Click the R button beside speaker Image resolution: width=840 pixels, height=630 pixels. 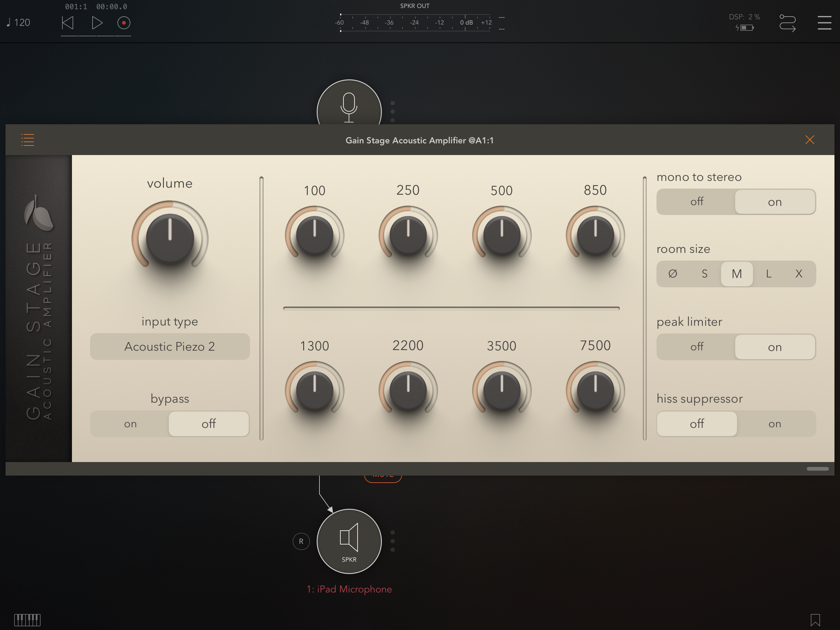tap(301, 541)
